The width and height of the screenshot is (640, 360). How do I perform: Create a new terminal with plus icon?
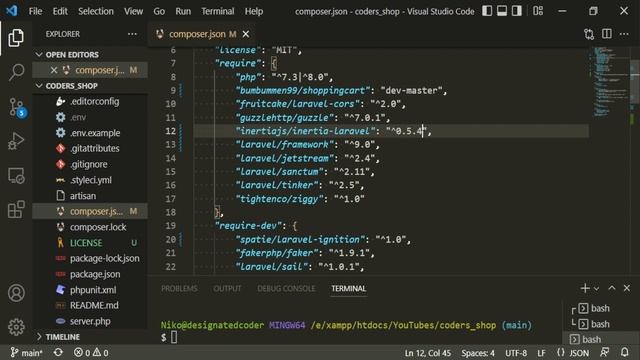[x=584, y=288]
